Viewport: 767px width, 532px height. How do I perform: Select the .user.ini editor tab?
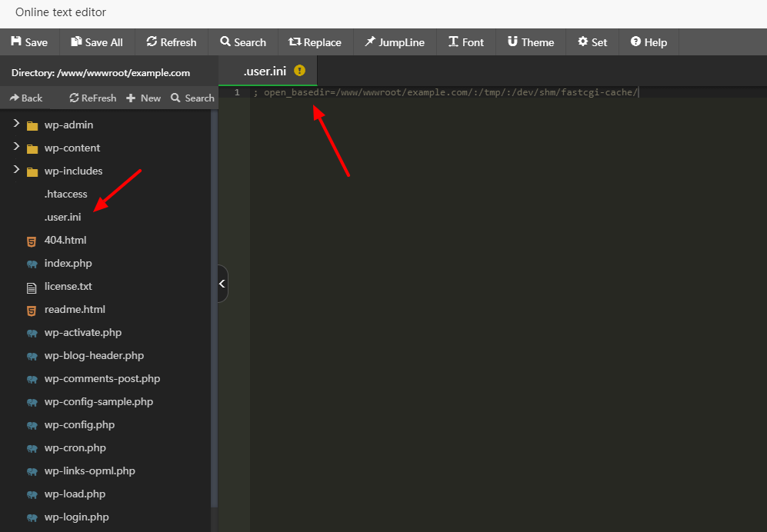[x=265, y=71]
